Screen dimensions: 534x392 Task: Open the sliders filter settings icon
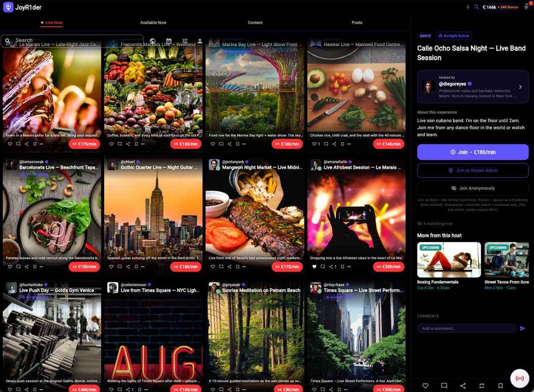(185, 41)
